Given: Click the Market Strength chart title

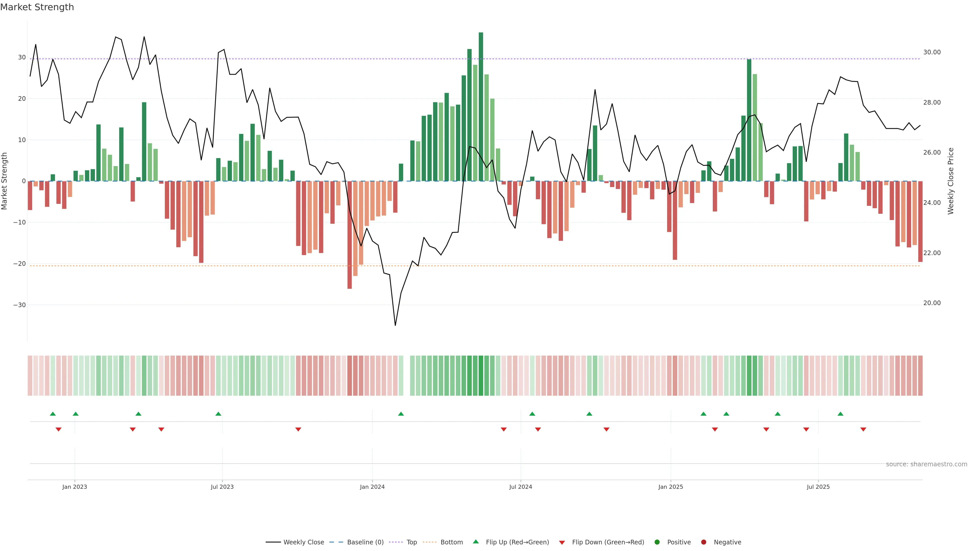Looking at the screenshot, I should 37,7.
